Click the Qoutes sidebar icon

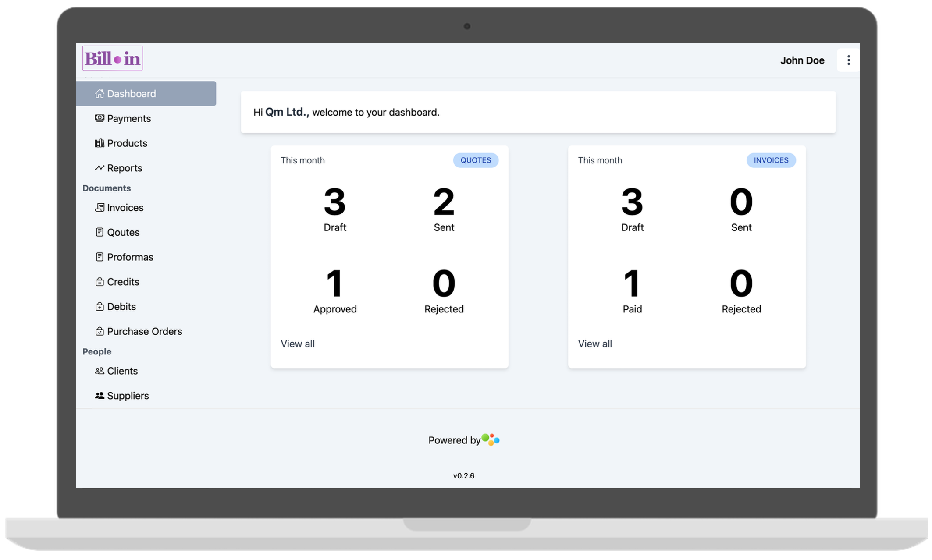[100, 232]
